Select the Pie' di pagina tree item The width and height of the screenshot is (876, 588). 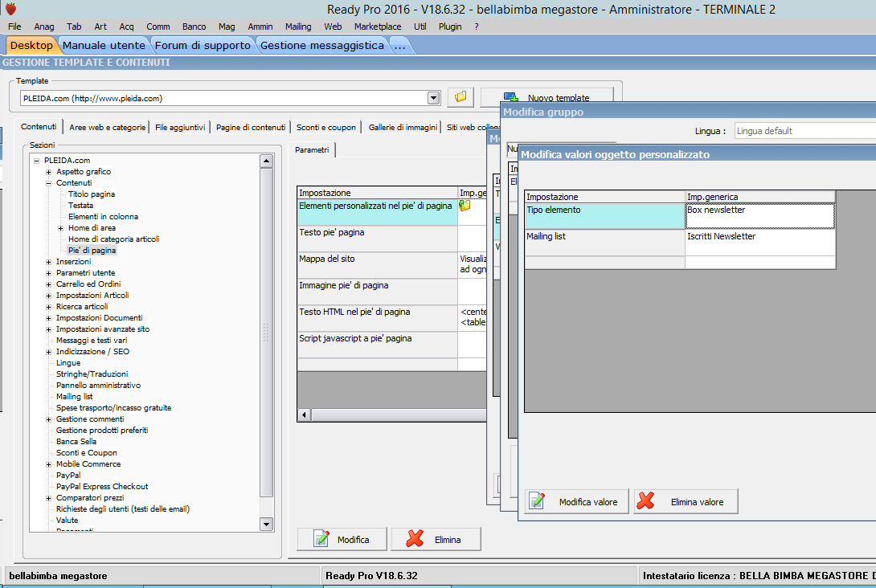(x=92, y=250)
